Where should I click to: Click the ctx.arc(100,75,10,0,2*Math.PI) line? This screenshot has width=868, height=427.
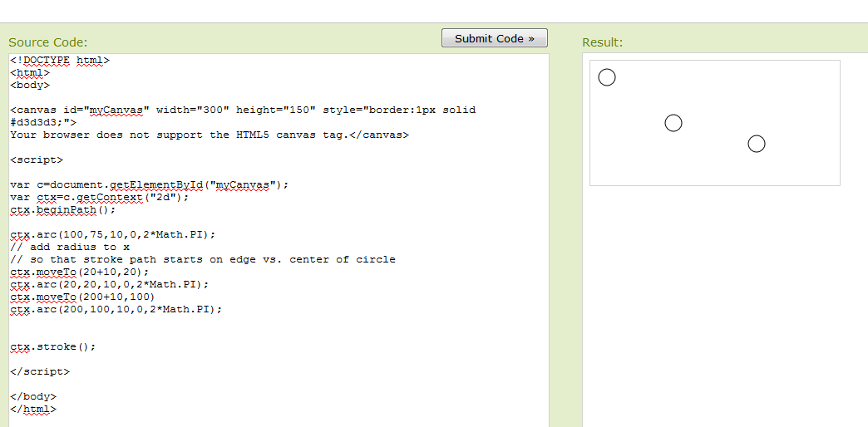(x=113, y=234)
